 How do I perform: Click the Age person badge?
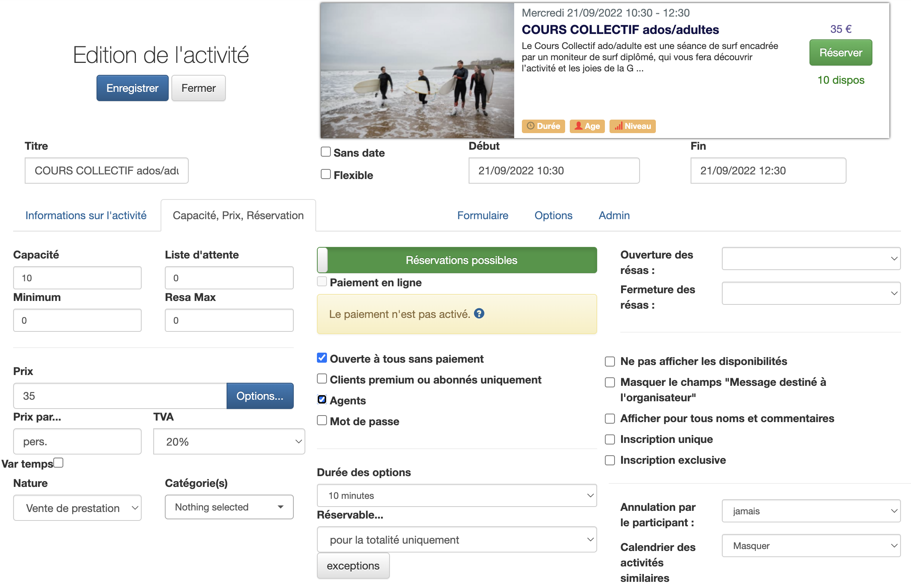click(x=587, y=126)
